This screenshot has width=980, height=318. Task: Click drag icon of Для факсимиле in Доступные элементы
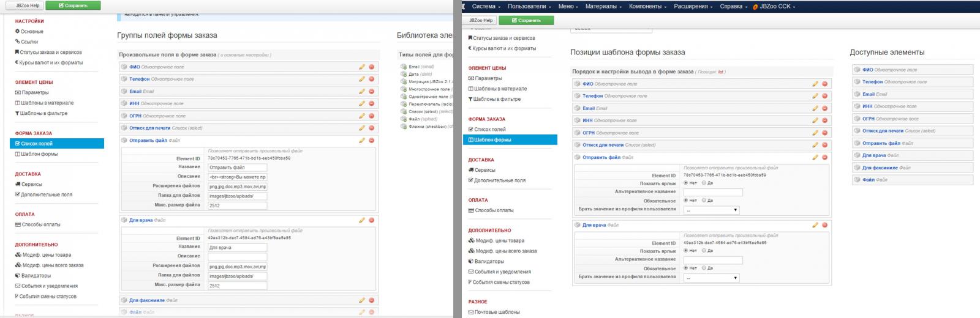coord(857,168)
